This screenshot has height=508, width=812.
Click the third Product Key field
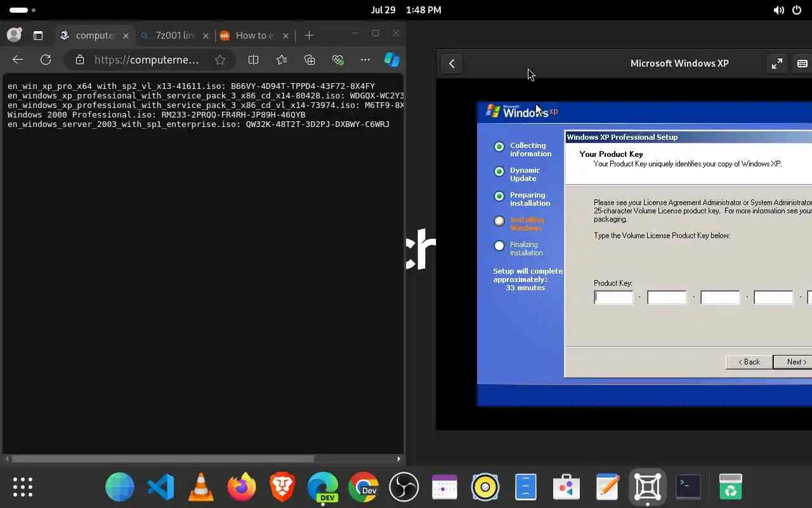tap(720, 297)
